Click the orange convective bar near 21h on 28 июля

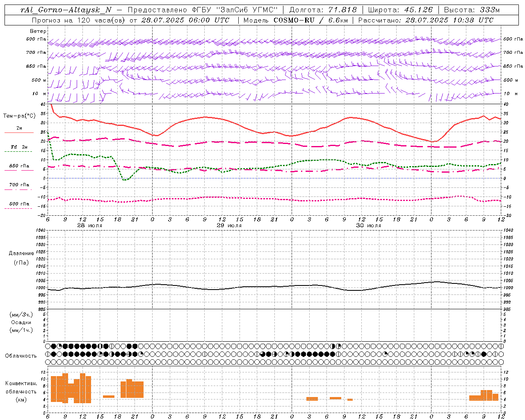point(132,389)
